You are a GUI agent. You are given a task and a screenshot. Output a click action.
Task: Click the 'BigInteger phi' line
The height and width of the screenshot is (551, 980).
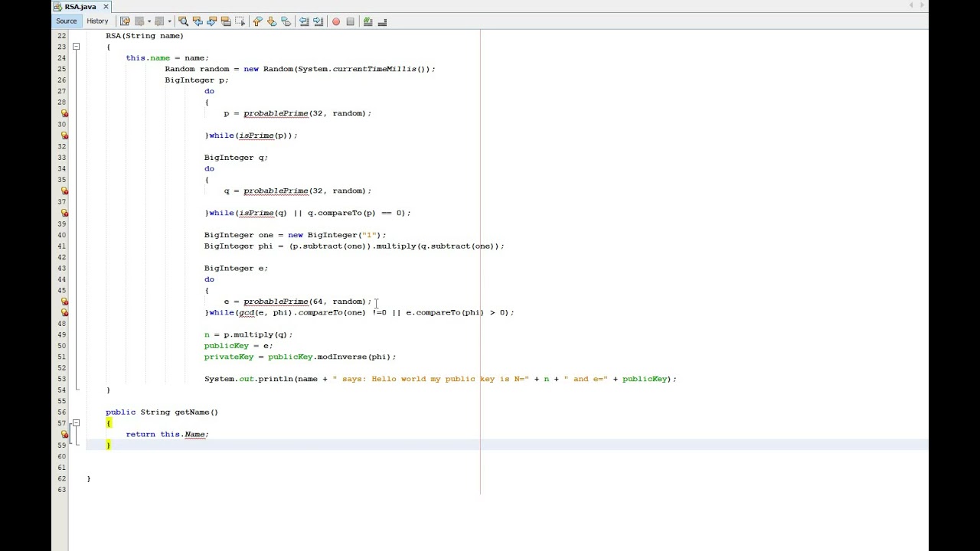point(354,246)
